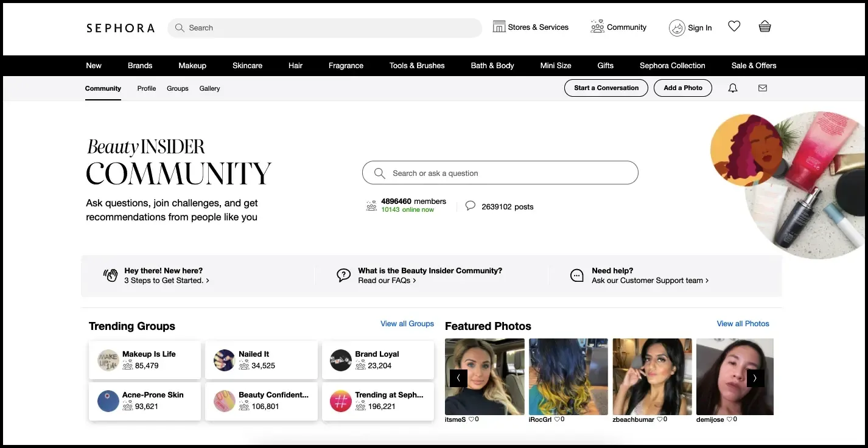Show next featured photos arrow
The width and height of the screenshot is (868, 448).
pos(755,378)
